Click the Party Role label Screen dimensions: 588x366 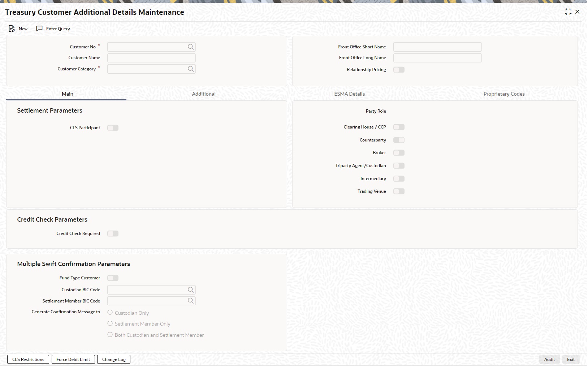[x=376, y=111]
